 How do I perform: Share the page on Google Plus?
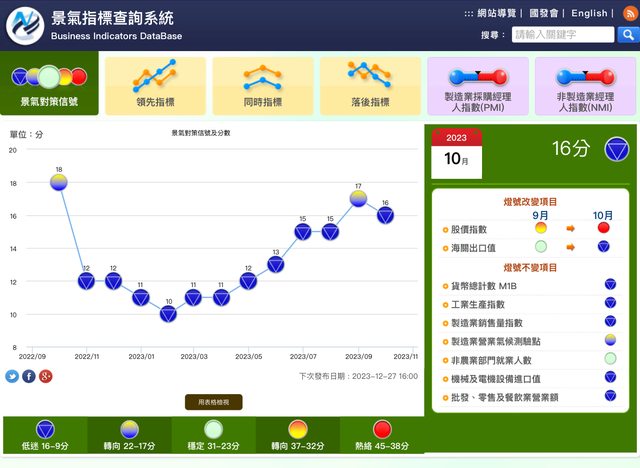45,376
